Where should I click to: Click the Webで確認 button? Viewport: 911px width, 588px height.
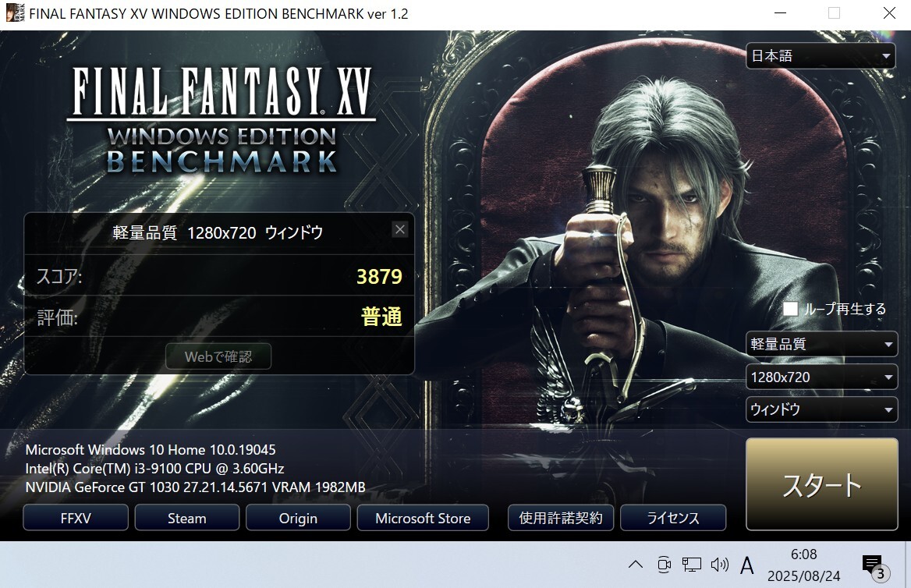[218, 356]
